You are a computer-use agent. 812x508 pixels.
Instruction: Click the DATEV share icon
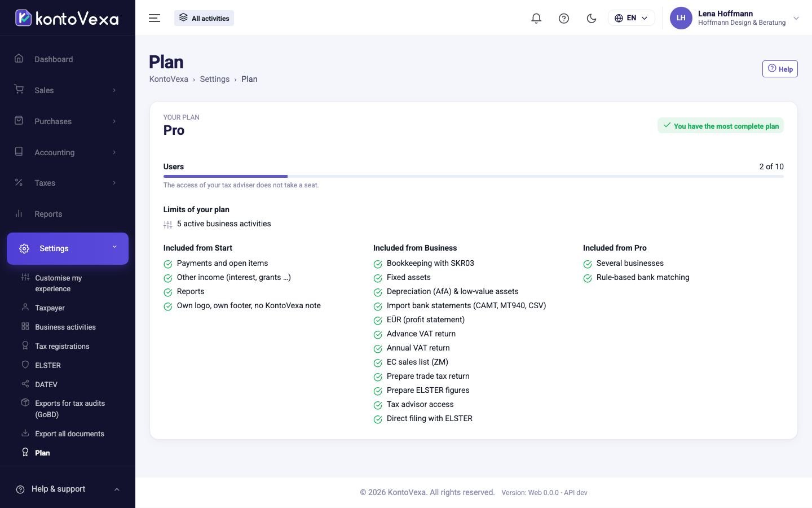25,384
